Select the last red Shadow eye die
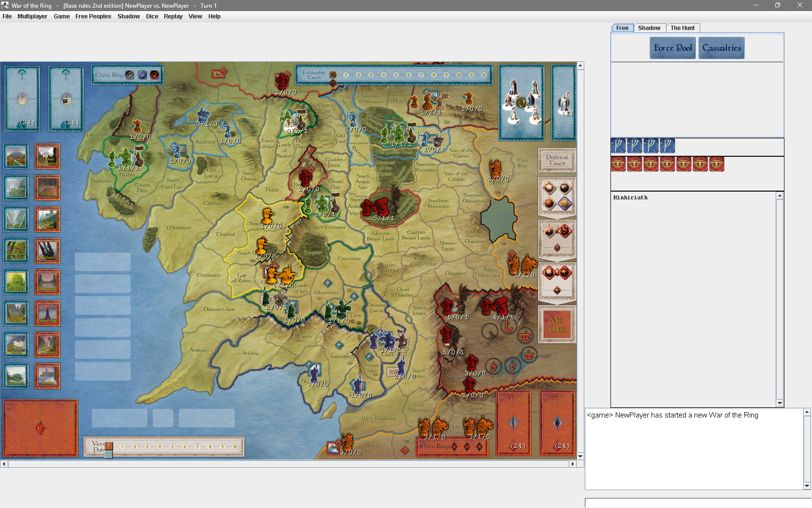 pos(717,164)
